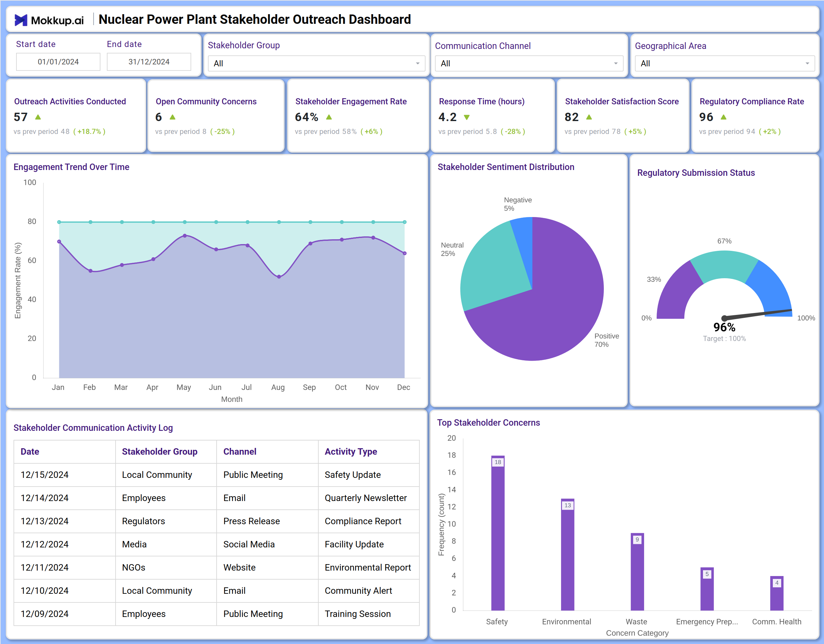
Task: Click the Feb engagement data point
Action: pyautogui.click(x=90, y=271)
